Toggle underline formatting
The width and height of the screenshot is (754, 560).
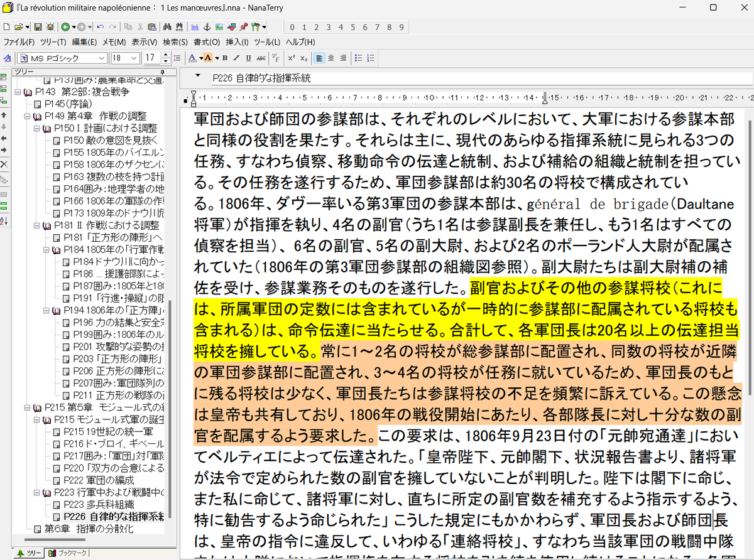click(x=248, y=57)
